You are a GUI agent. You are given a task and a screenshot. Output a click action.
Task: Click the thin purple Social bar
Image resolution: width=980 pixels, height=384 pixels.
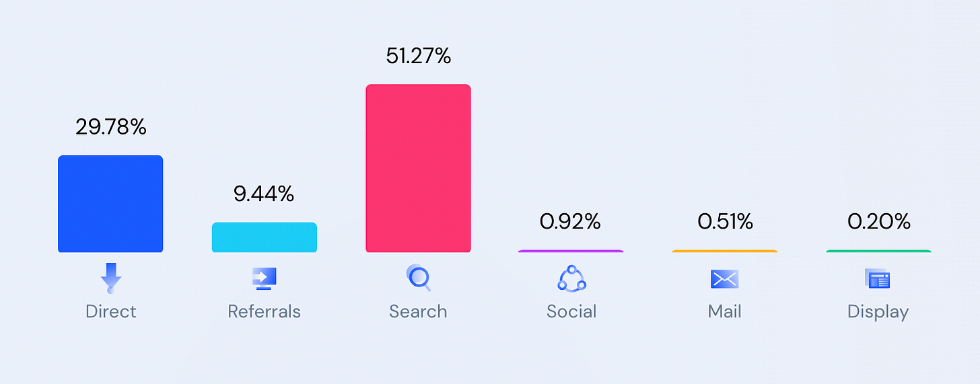click(x=571, y=251)
